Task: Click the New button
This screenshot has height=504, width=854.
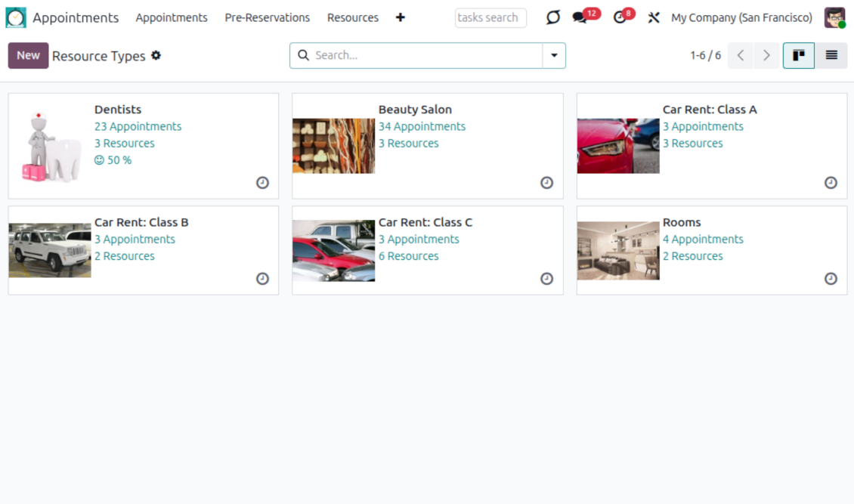Action: 28,55
